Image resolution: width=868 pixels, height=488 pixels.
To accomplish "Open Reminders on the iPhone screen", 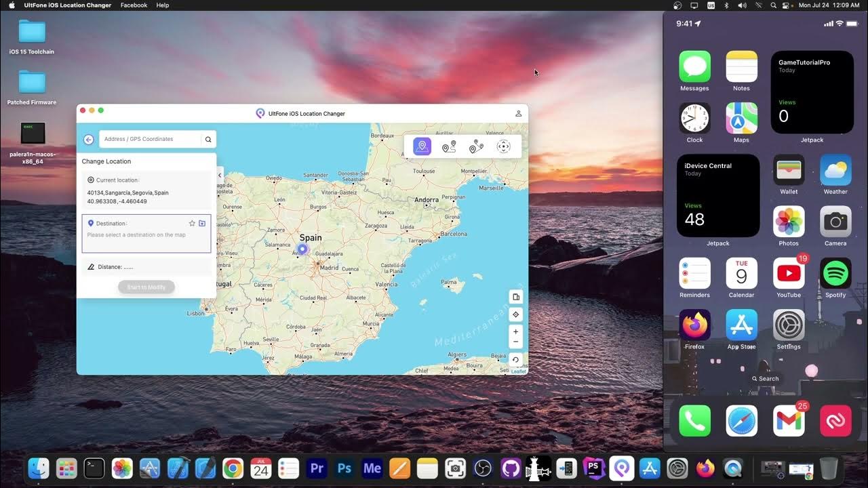I will pos(694,273).
